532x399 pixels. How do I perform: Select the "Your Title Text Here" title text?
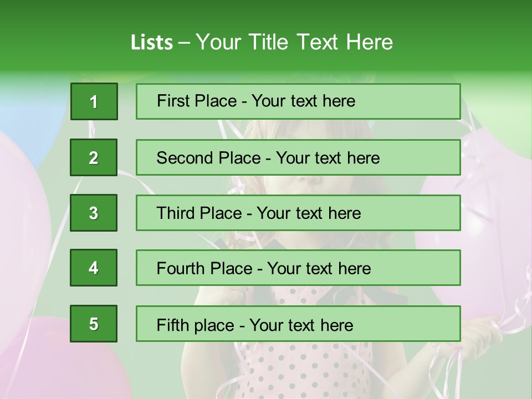(294, 42)
